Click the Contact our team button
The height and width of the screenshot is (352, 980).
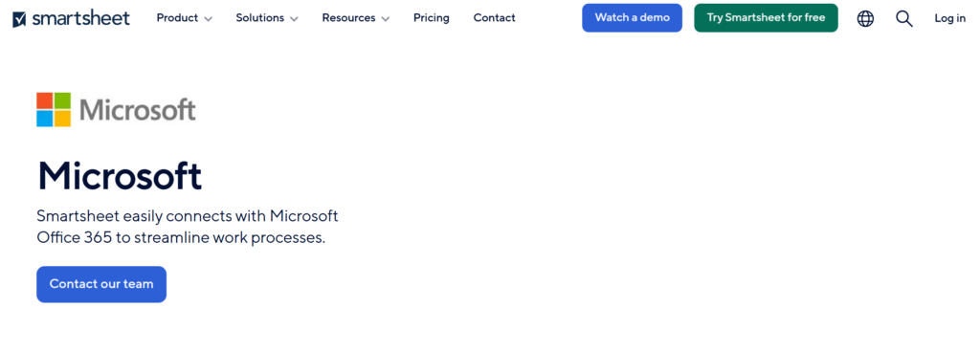pyautogui.click(x=101, y=284)
